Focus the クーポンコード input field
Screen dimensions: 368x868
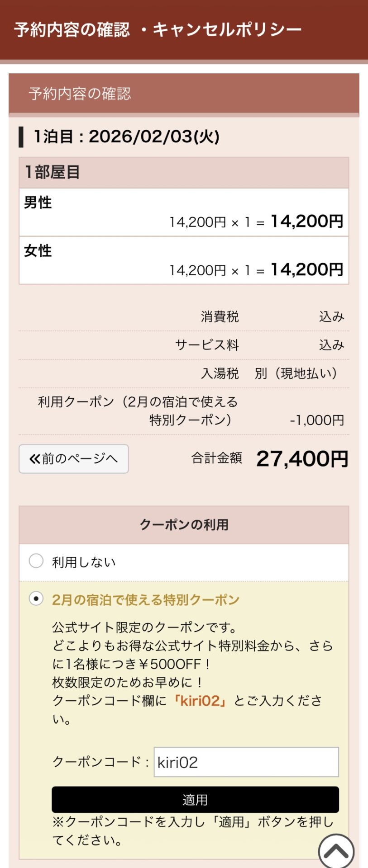pyautogui.click(x=246, y=762)
